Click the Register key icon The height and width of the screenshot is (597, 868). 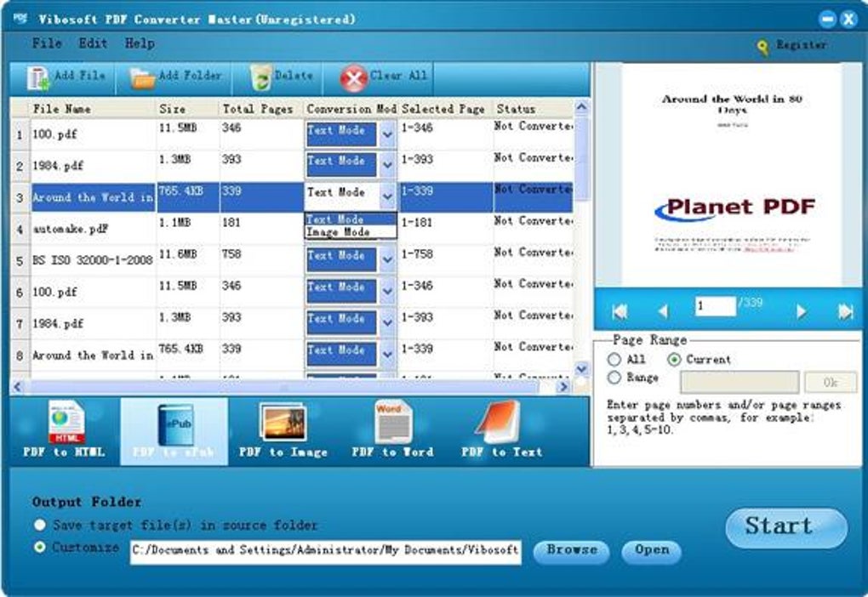pos(762,47)
